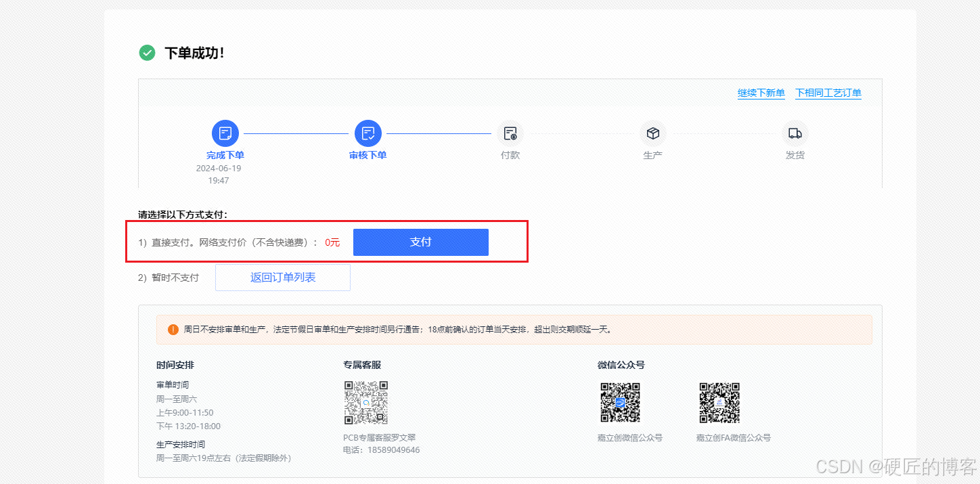Click the 付款 step label
This screenshot has width=980, height=484.
510,155
